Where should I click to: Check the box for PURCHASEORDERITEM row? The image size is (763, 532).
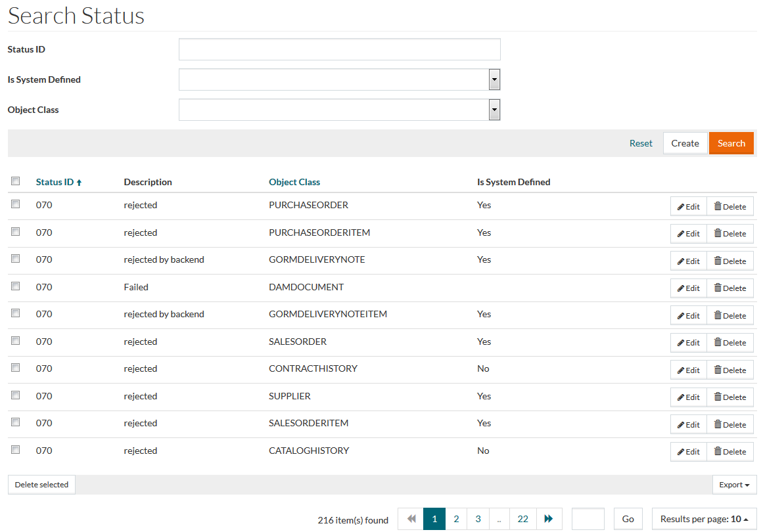16,232
